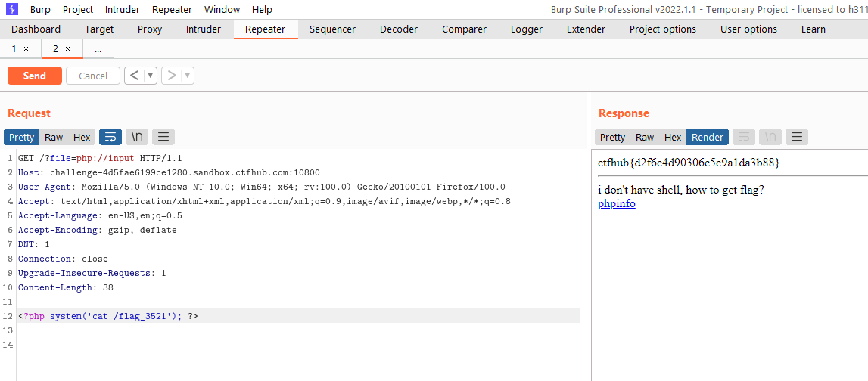The width and height of the screenshot is (868, 381).
Task: Open the Project options tab
Action: point(663,29)
